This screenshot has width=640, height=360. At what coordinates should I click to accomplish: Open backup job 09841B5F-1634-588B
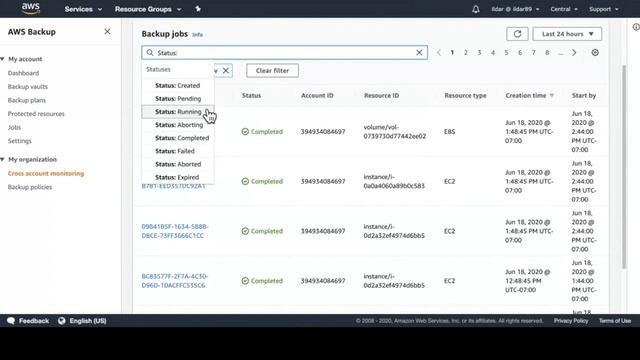[175, 231]
